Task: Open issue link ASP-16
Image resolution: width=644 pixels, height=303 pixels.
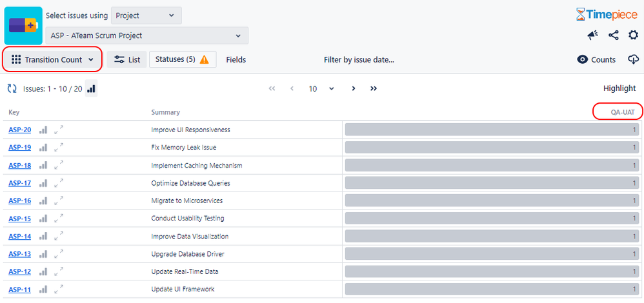Action: click(x=20, y=200)
